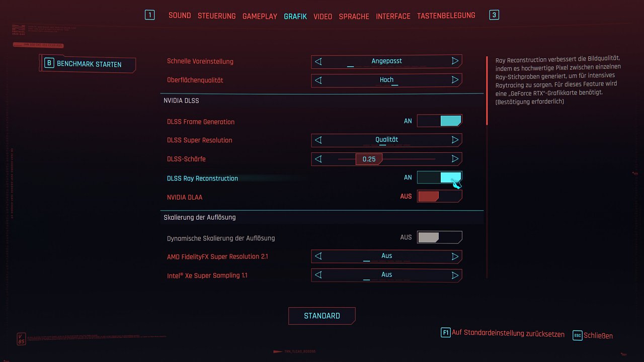Select the DLSS Frame Generation label
Image resolution: width=644 pixels, height=362 pixels.
(201, 122)
